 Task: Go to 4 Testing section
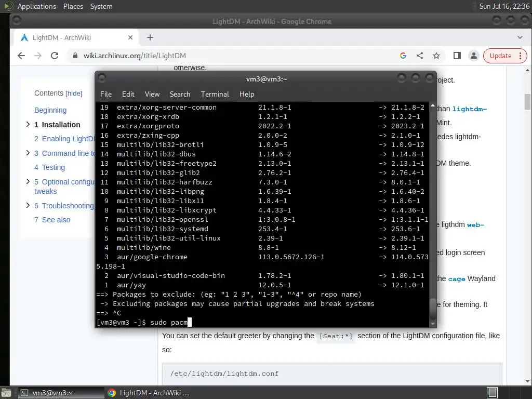[49, 167]
